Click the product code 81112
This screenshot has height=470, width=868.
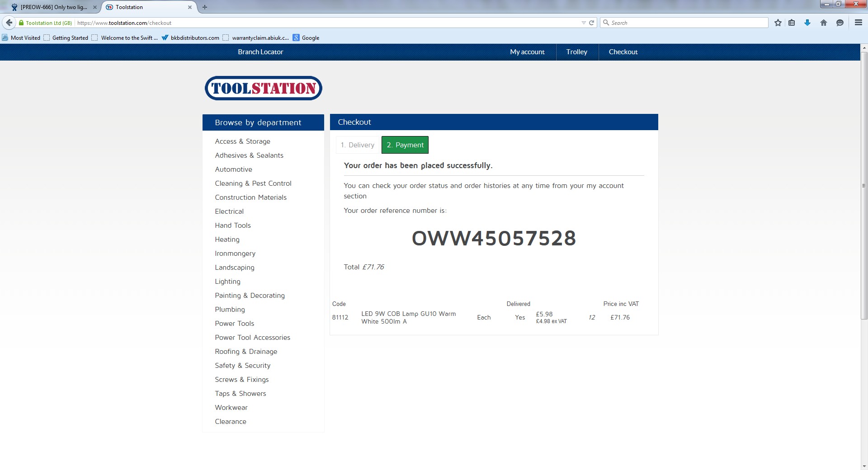[340, 317]
